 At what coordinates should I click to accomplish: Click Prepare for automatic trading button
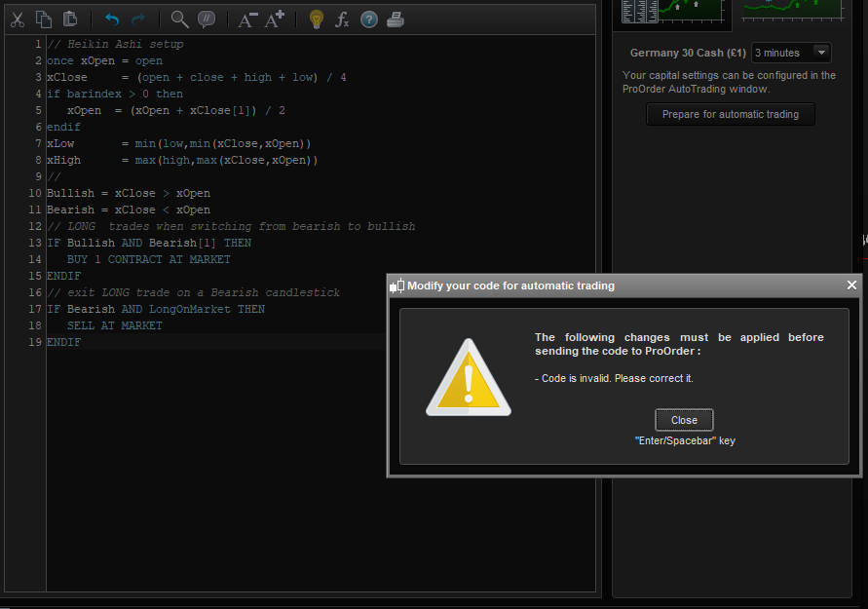(731, 115)
